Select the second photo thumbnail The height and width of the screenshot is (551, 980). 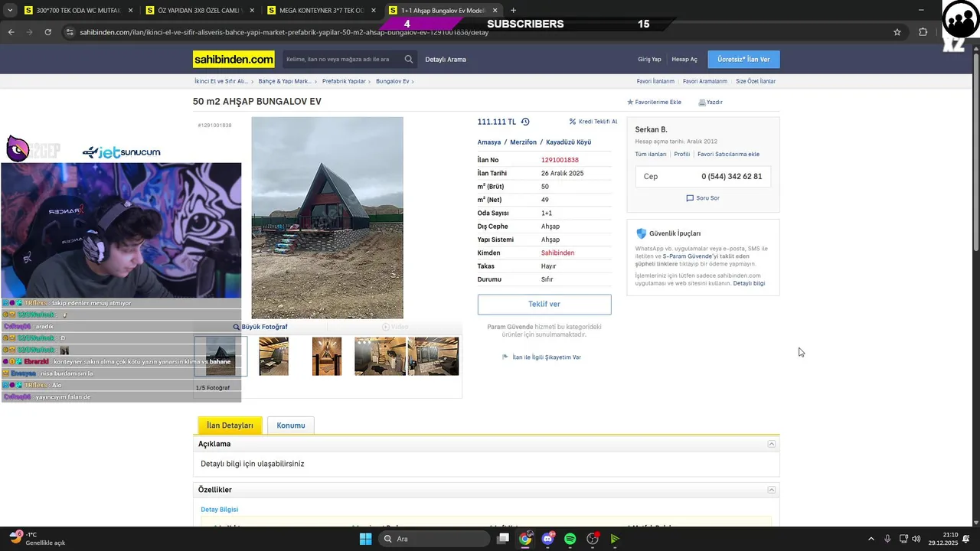(x=274, y=357)
